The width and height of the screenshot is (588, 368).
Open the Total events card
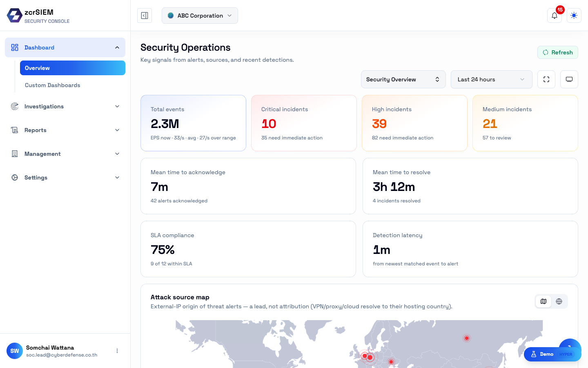pyautogui.click(x=193, y=123)
